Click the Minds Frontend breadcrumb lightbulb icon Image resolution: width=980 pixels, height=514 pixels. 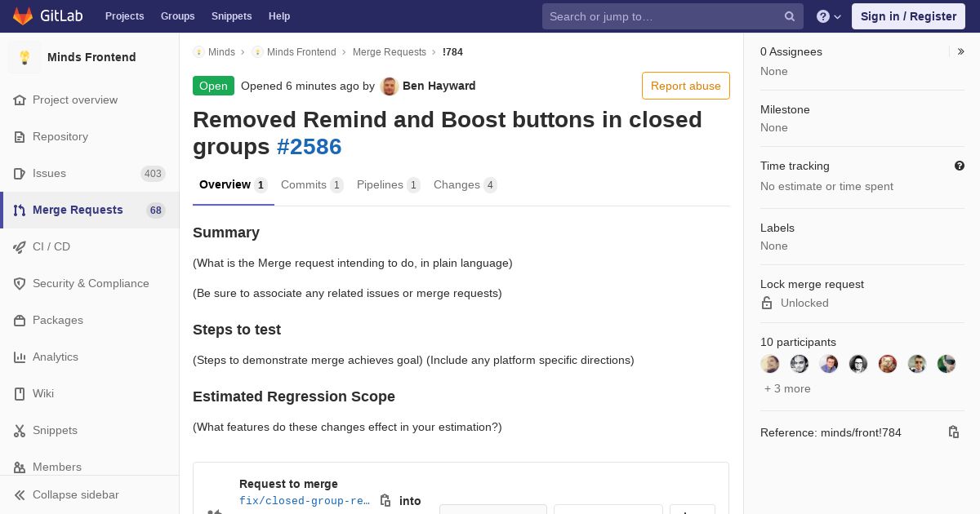pos(257,52)
